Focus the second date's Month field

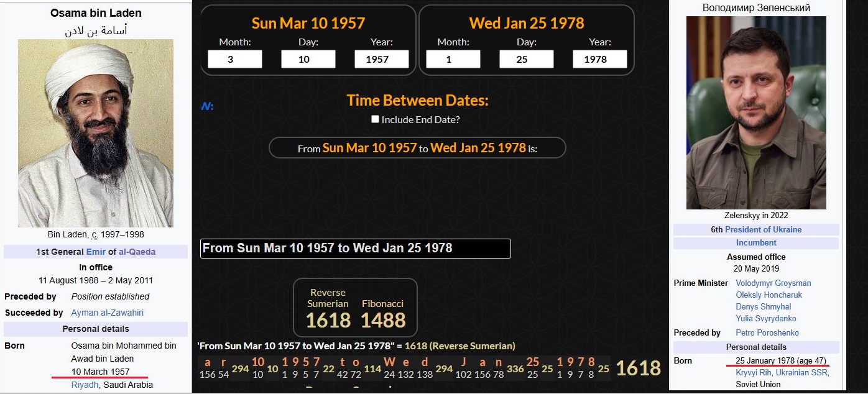453,60
